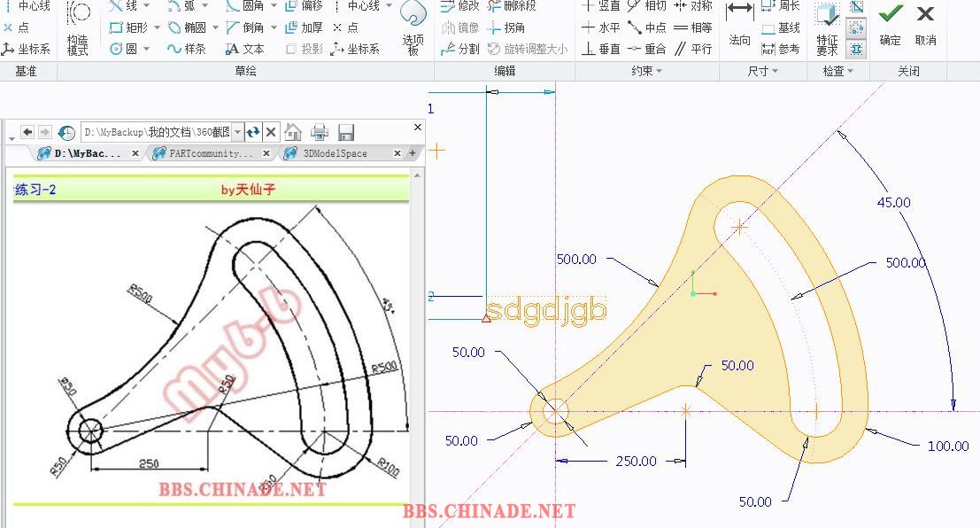Expand the rectangle (矩形) type dropdown arrow

click(x=157, y=28)
